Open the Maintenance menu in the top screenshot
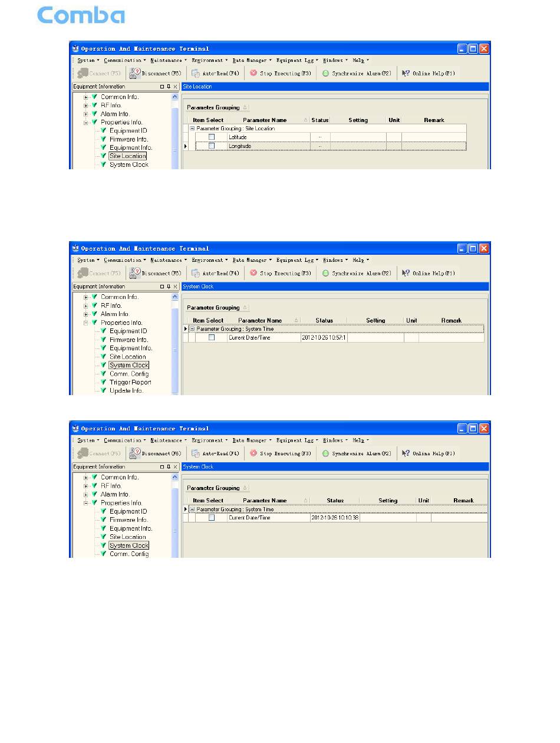The width and height of the screenshot is (560, 743). click(x=168, y=60)
